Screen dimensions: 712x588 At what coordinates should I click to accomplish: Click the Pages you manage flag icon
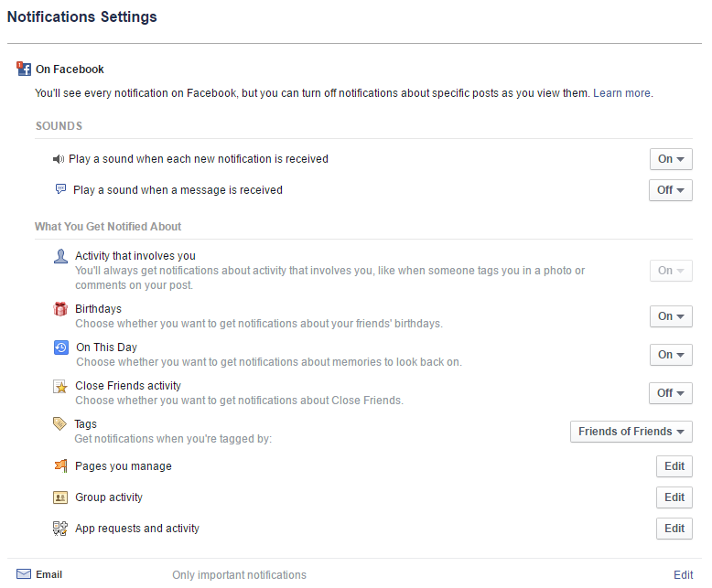[x=60, y=466]
